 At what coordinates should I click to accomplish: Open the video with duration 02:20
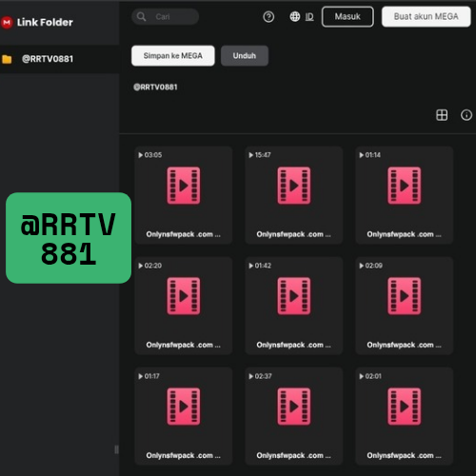(x=184, y=306)
